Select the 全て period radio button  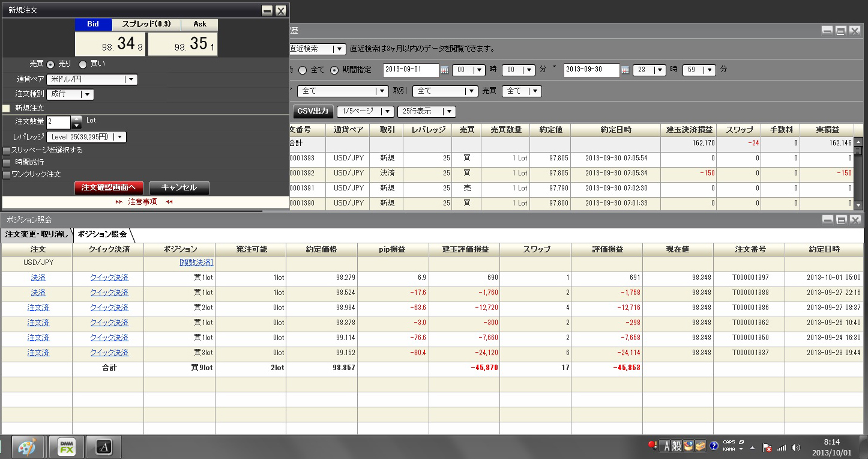303,70
